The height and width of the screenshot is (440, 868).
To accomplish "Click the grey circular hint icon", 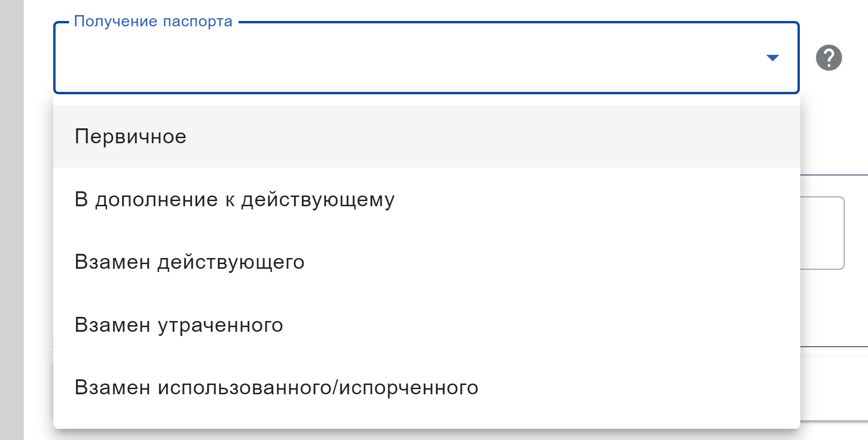I will (x=829, y=58).
